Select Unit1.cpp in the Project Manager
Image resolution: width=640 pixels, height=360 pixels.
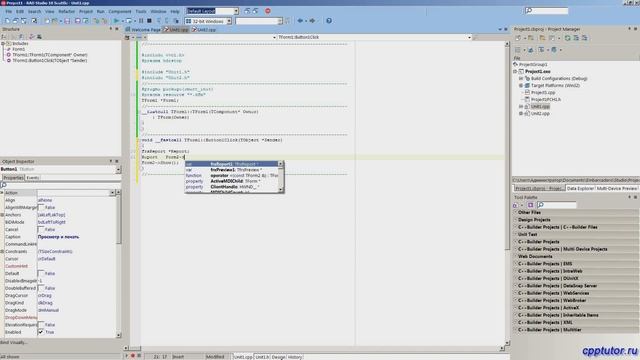(540, 107)
